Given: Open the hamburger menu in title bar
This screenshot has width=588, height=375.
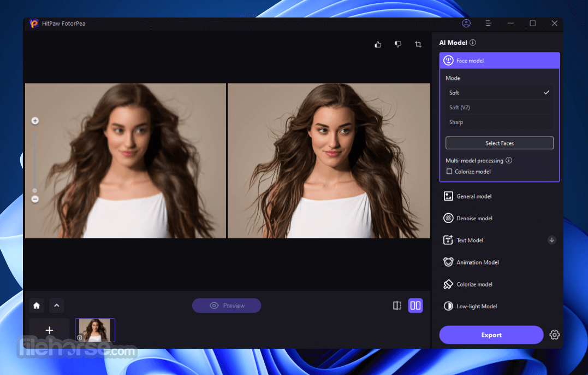Looking at the screenshot, I should click(x=488, y=24).
